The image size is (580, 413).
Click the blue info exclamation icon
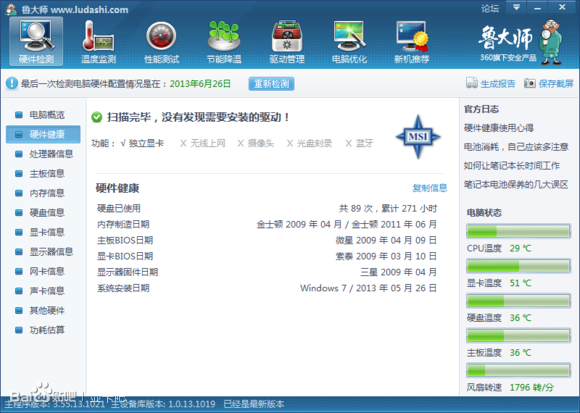11,83
